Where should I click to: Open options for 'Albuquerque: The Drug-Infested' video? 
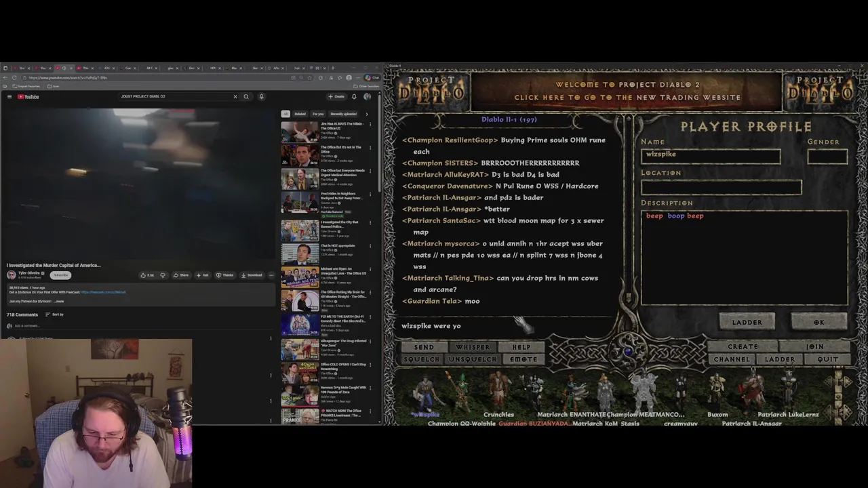tap(370, 342)
